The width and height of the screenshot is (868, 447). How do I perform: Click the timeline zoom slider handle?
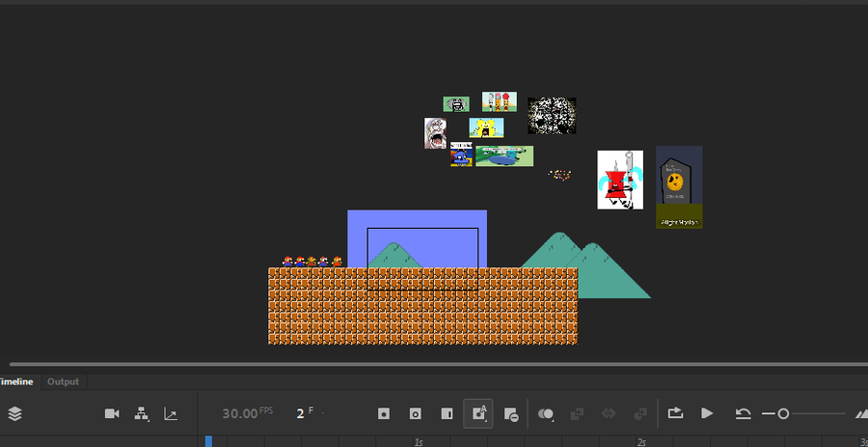coord(783,414)
